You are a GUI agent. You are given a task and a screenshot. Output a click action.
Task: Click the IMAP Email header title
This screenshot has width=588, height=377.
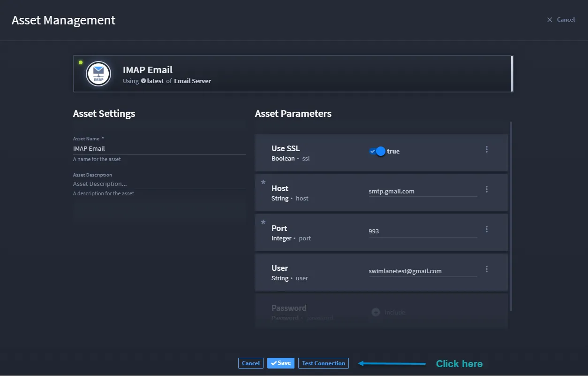(148, 70)
